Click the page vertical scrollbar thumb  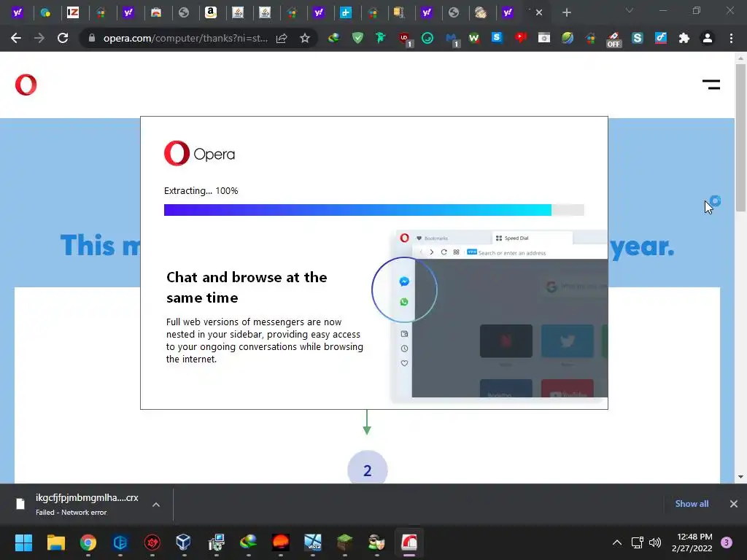[x=740, y=137]
